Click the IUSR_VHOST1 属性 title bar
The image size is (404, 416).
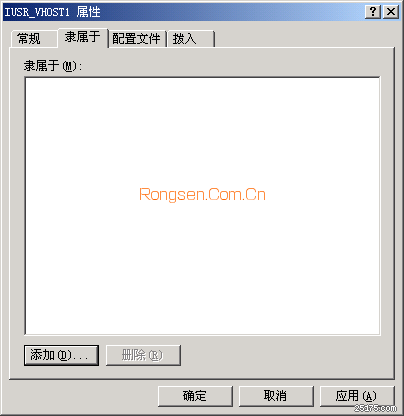(x=183, y=12)
